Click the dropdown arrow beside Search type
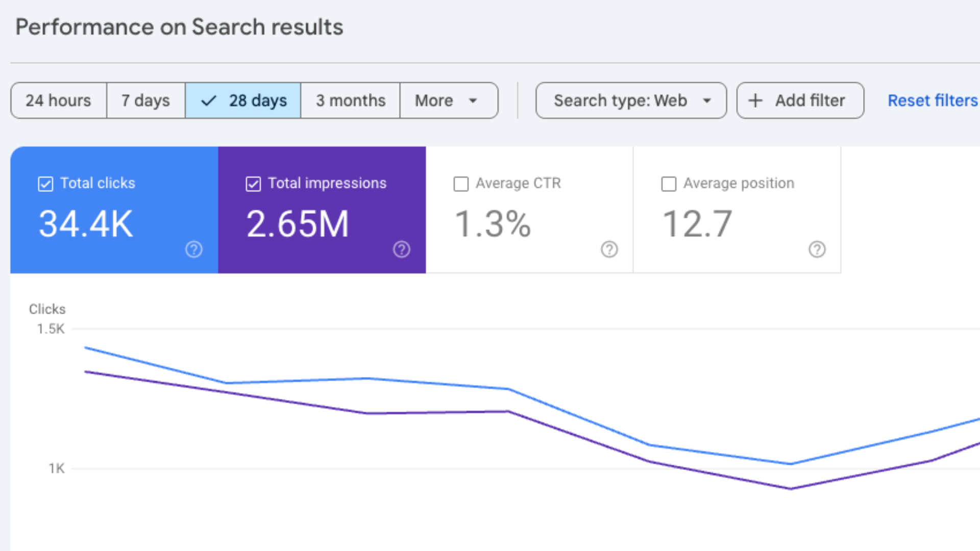980x551 pixels. (707, 101)
